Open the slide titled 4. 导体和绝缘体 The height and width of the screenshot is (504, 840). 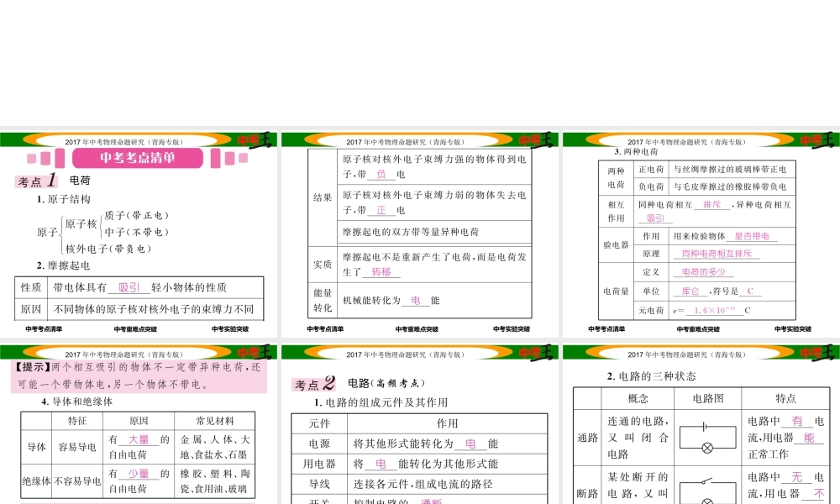139,424
